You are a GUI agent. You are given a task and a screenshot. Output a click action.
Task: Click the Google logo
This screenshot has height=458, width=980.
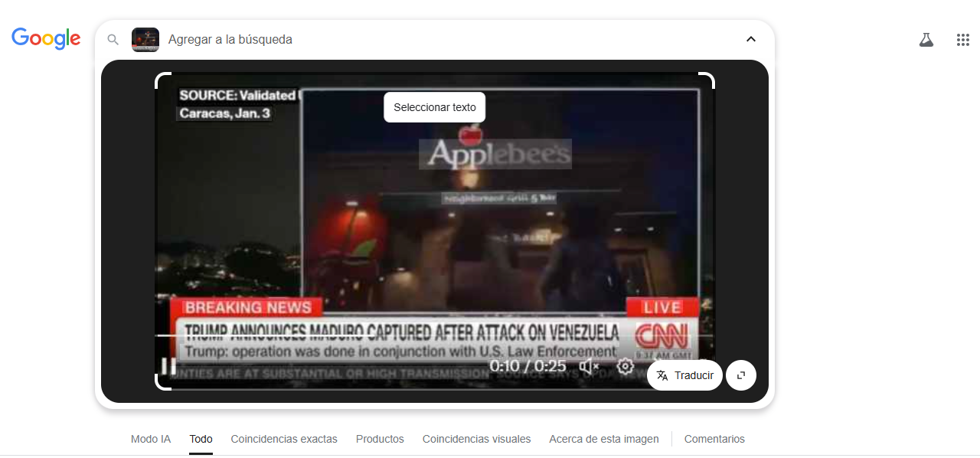pos(46,38)
